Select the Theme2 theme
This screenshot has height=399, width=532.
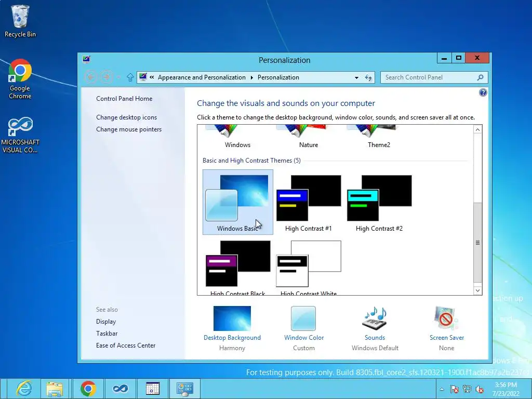point(379,137)
